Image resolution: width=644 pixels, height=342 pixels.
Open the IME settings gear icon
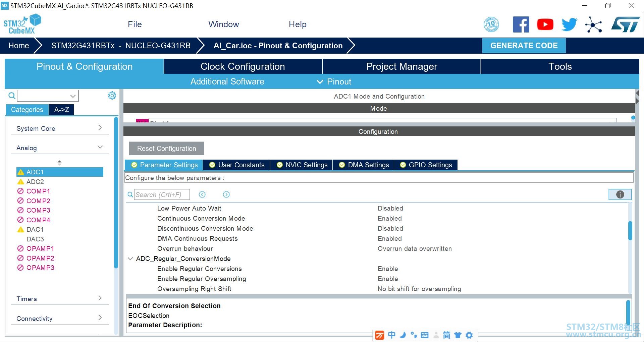pyautogui.click(x=469, y=335)
